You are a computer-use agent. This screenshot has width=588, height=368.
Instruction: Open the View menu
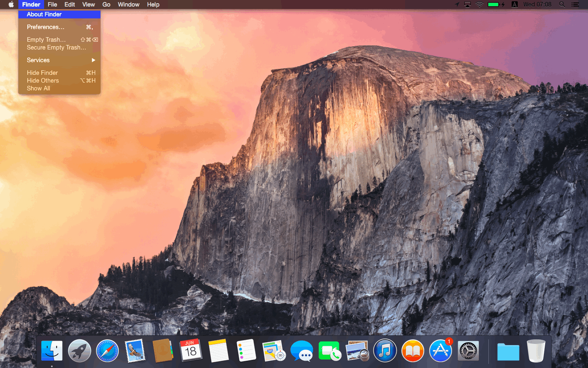tap(89, 4)
